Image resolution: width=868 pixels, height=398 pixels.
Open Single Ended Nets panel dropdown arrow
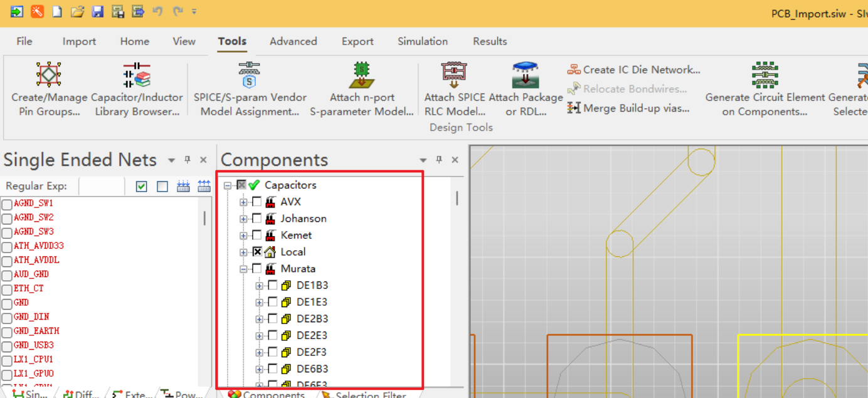pos(171,160)
